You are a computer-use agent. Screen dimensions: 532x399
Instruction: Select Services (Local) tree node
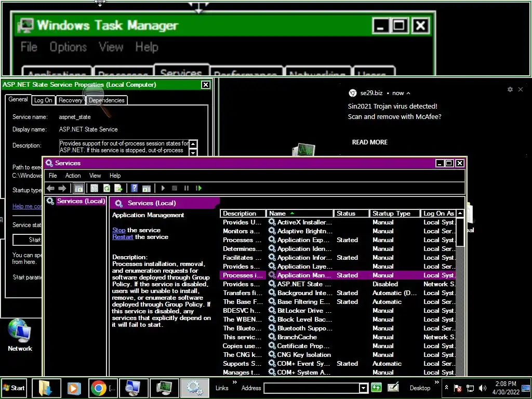coord(81,201)
